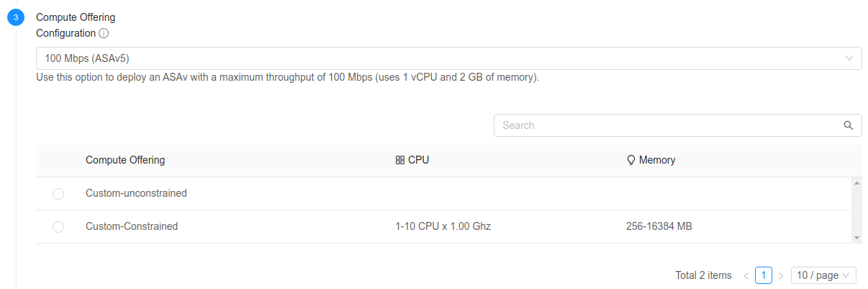Select the Custom-Constrained radio button

tap(58, 227)
